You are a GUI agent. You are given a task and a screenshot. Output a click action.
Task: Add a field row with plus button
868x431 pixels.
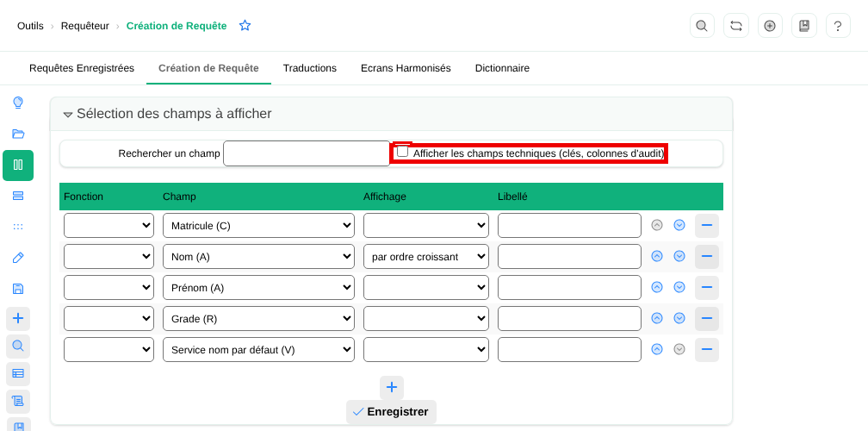391,387
